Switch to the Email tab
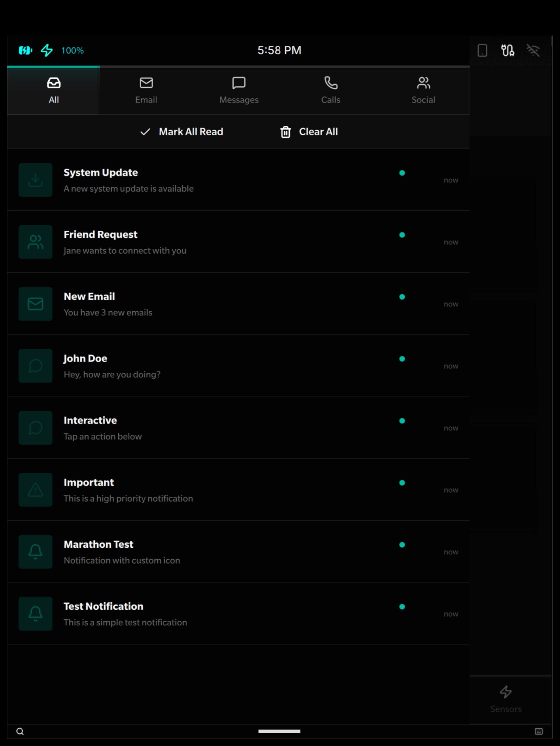This screenshot has height=746, width=560. click(x=146, y=91)
